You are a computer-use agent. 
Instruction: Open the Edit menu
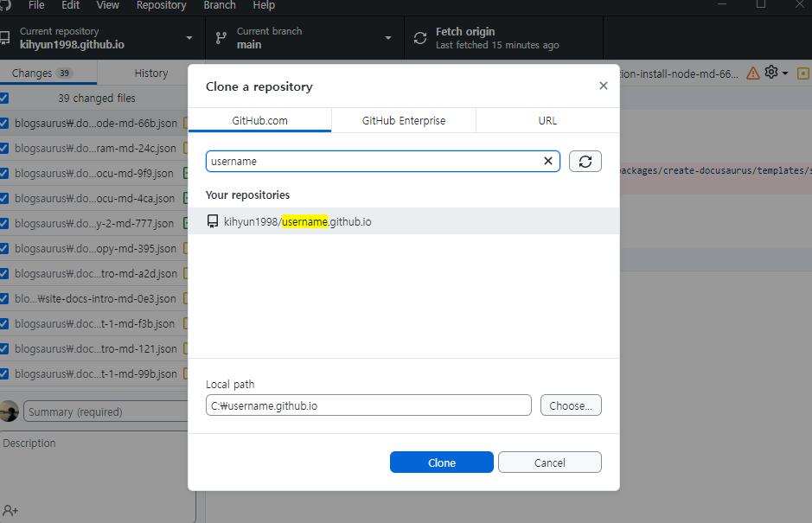tap(70, 5)
